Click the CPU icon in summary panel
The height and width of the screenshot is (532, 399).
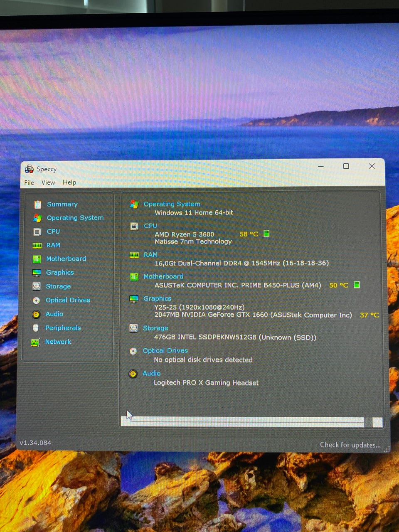tap(134, 226)
